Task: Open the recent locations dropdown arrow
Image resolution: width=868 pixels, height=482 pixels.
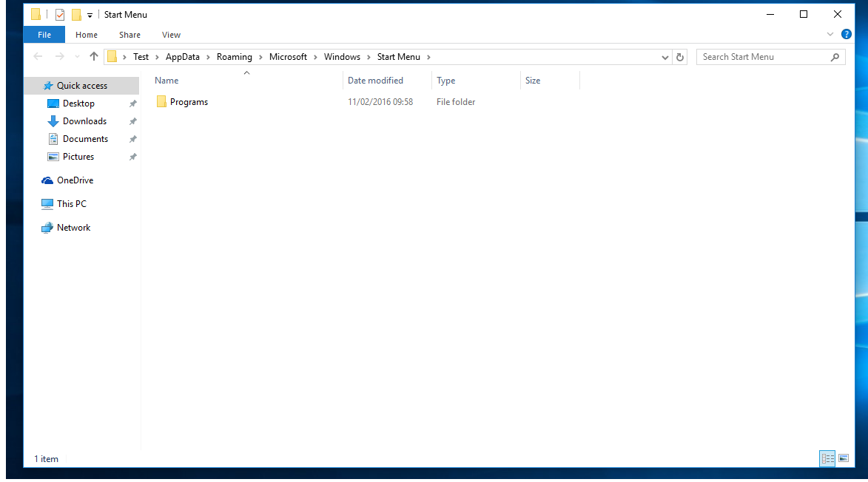Action: (x=77, y=57)
